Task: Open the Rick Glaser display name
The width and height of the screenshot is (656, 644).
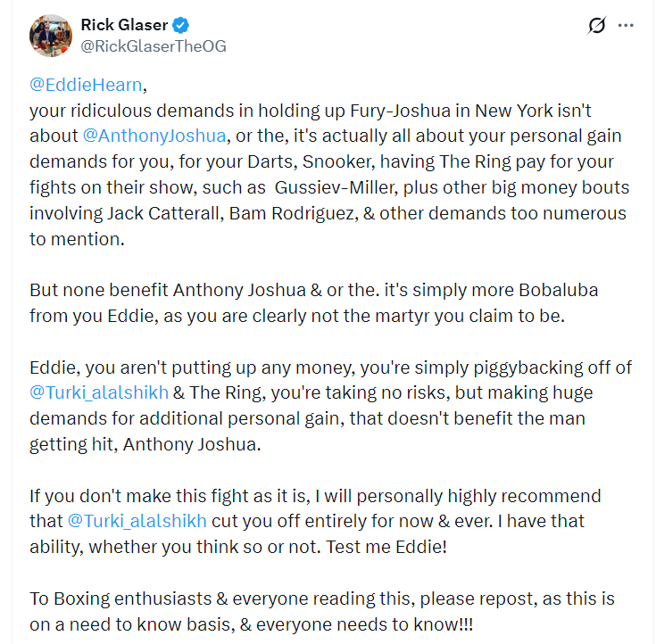Action: click(x=124, y=25)
